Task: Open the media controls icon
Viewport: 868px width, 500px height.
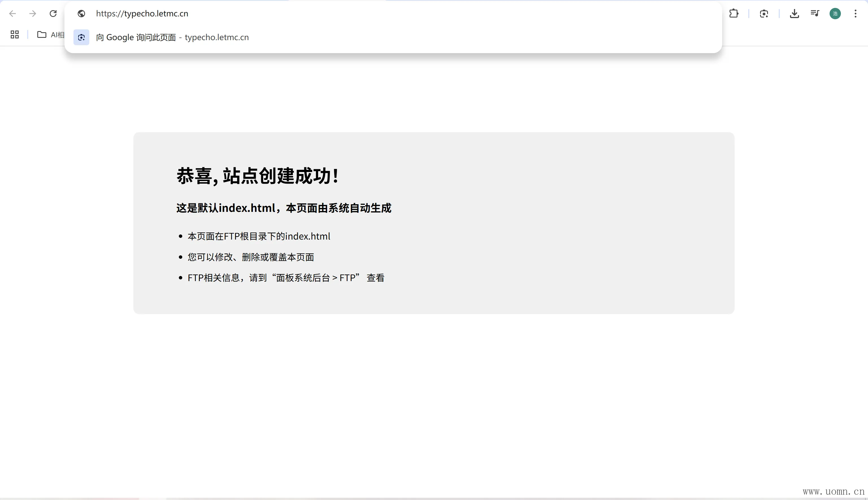Action: [815, 13]
